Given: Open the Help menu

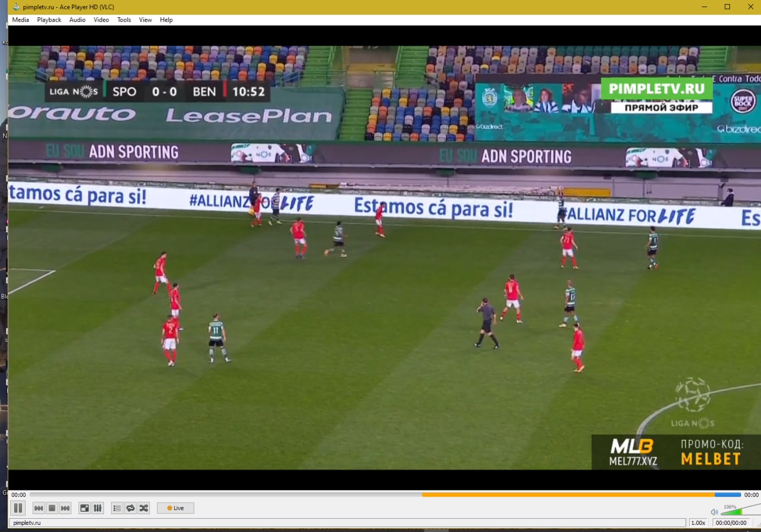Looking at the screenshot, I should coord(166,20).
